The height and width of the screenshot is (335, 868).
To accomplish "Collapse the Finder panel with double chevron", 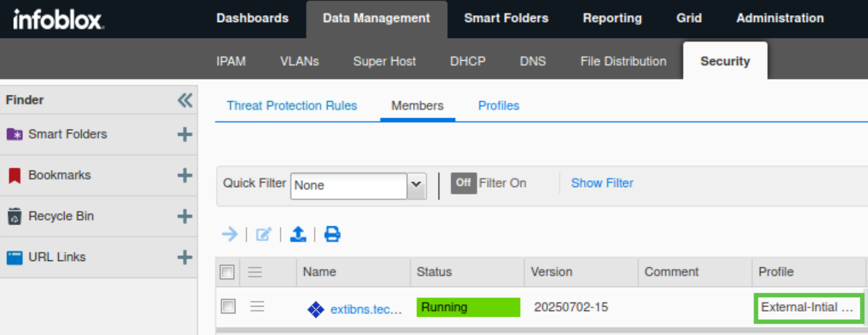I will [x=185, y=100].
